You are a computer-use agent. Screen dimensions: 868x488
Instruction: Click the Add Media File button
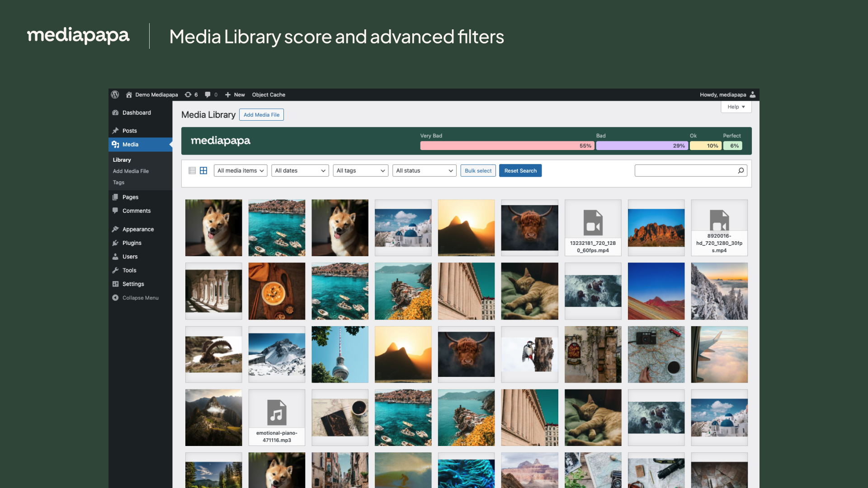pyautogui.click(x=261, y=114)
